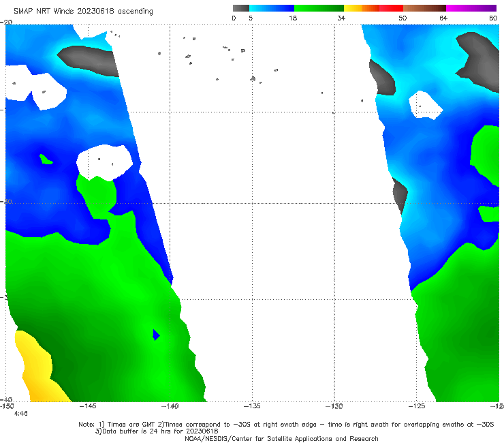
Task: Pick the brown segment of the color bar
Action: [x=424, y=8]
